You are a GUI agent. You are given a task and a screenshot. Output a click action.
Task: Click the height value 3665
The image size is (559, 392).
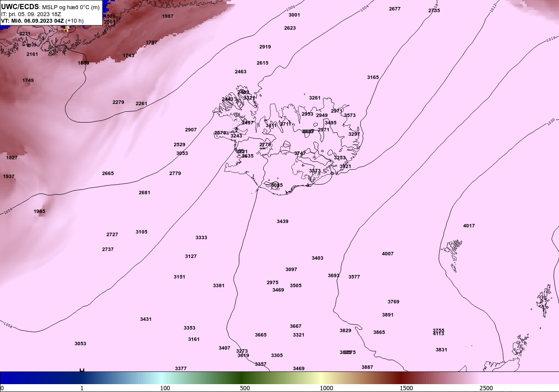[261, 335]
